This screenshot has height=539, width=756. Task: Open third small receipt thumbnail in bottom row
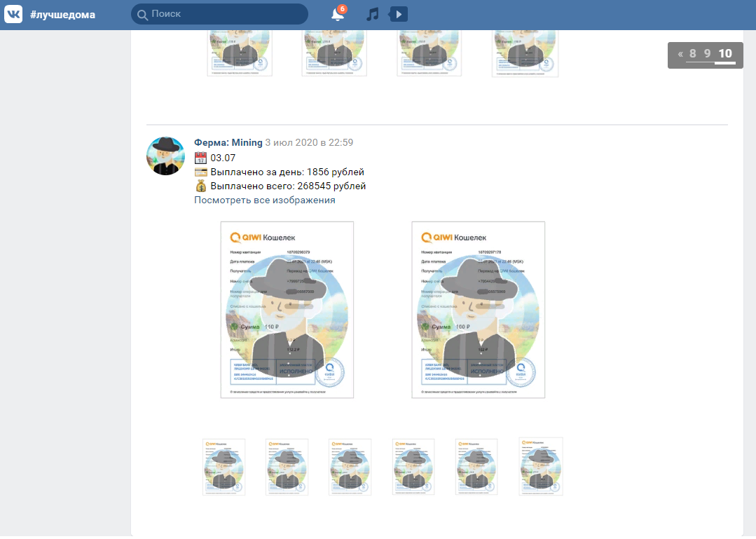pyautogui.click(x=350, y=467)
